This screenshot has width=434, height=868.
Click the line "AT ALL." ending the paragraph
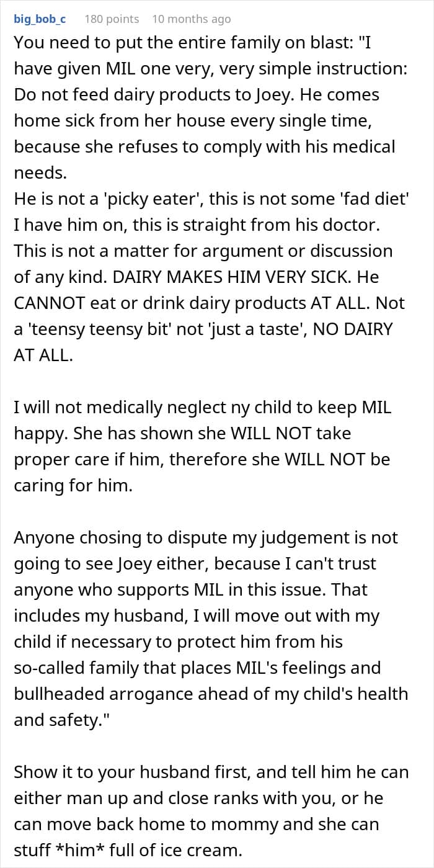pyautogui.click(x=43, y=356)
